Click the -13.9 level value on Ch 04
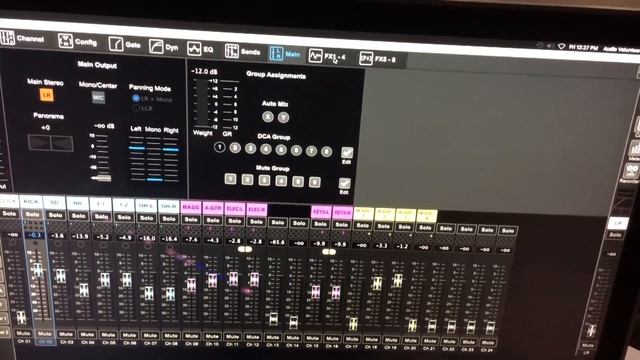Image resolution: width=640 pixels, height=360 pixels. click(x=79, y=236)
